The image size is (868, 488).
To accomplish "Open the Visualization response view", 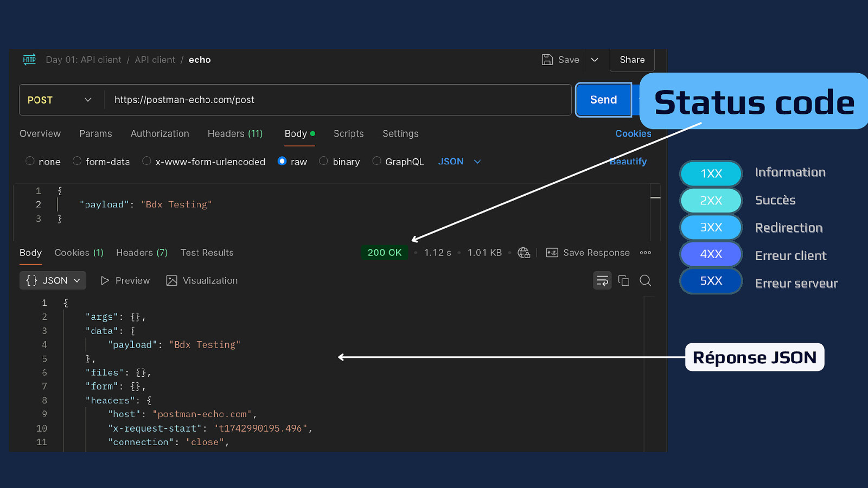I will point(202,280).
